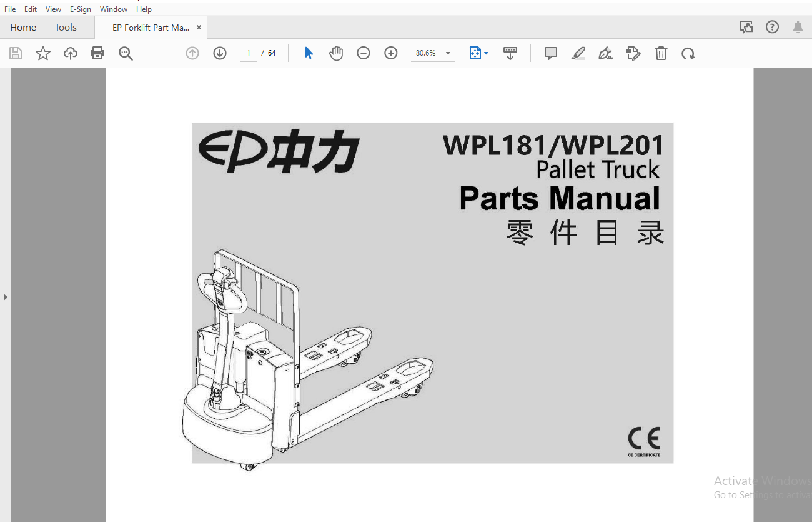Rotate the page with rotate icon
The height and width of the screenshot is (522, 812).
tap(688, 53)
